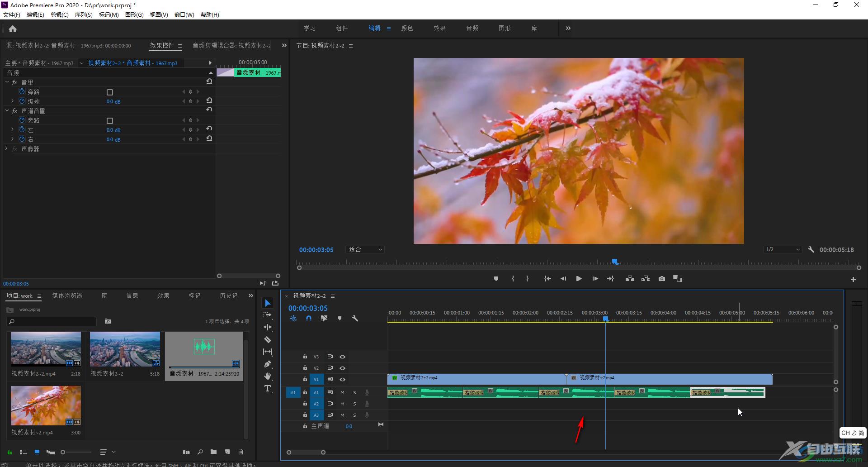The width and height of the screenshot is (868, 467).
Task: Delete selected item with trash icon
Action: (241, 452)
